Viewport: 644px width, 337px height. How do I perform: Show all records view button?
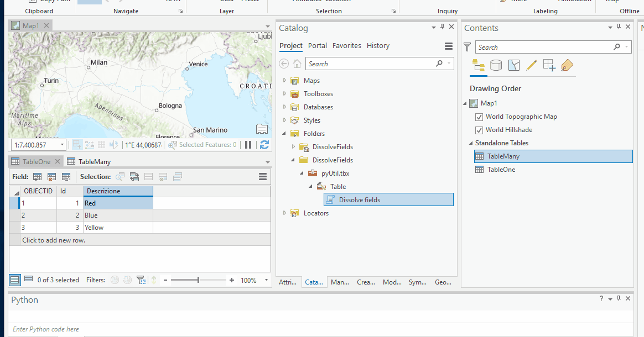click(15, 280)
